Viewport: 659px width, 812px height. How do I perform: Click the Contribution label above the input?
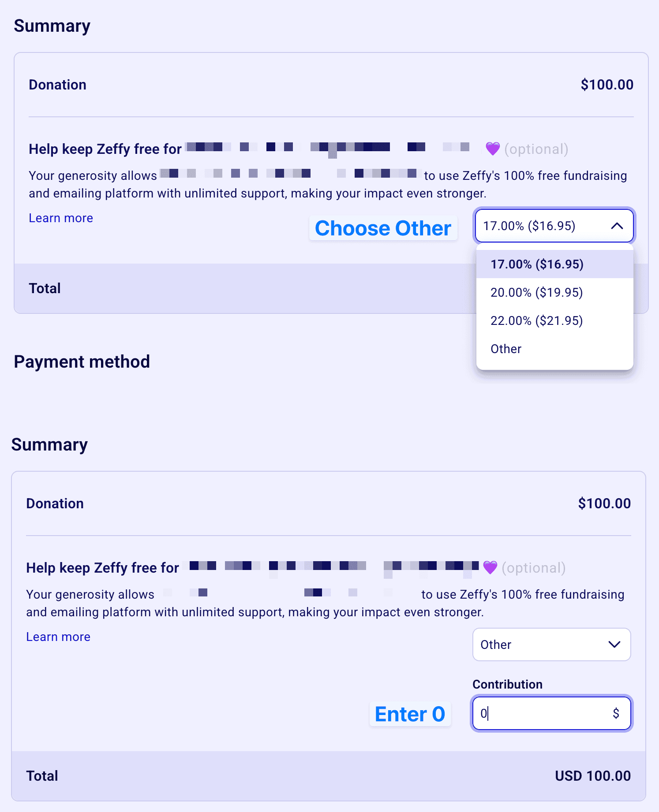point(507,684)
